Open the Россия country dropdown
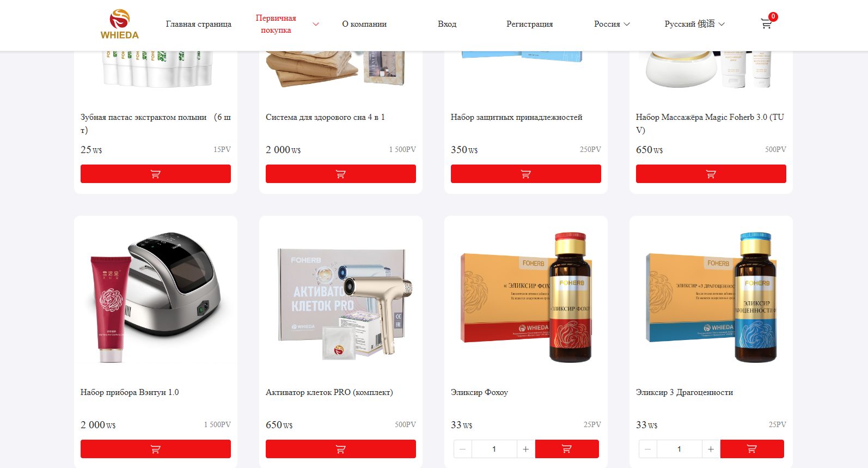Image resolution: width=868 pixels, height=468 pixels. pos(612,24)
